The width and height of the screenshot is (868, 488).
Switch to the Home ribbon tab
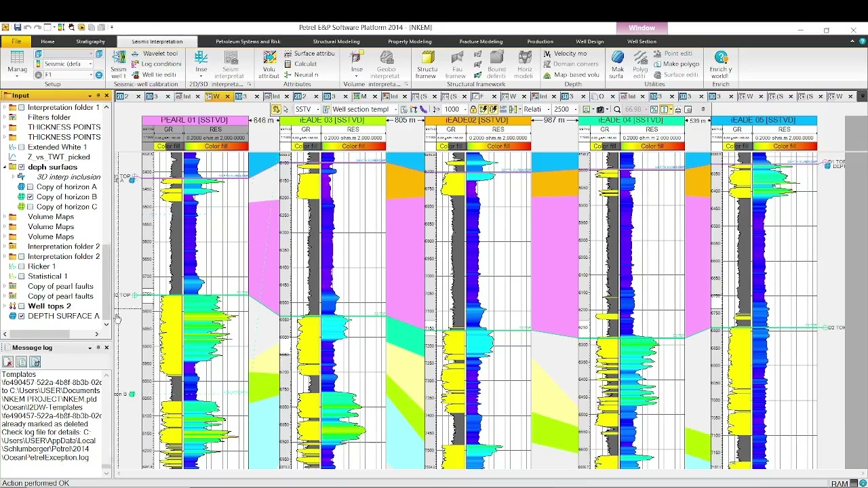pyautogui.click(x=47, y=41)
